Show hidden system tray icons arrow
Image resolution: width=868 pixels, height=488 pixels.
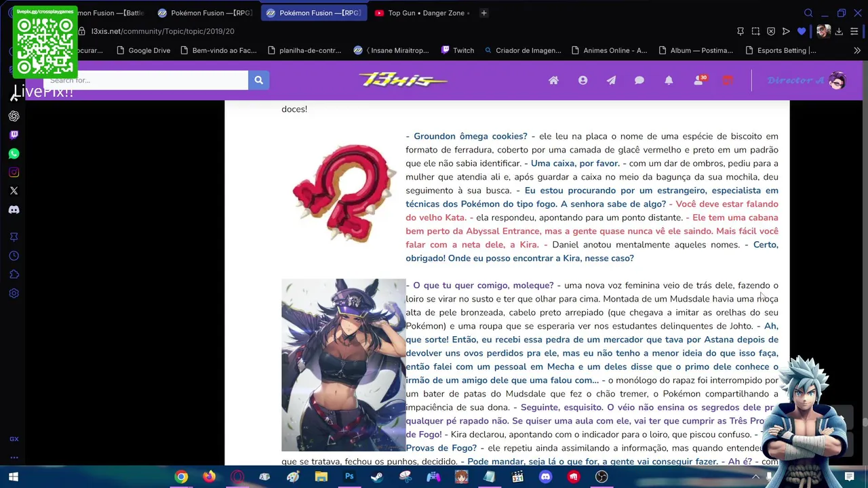755,477
